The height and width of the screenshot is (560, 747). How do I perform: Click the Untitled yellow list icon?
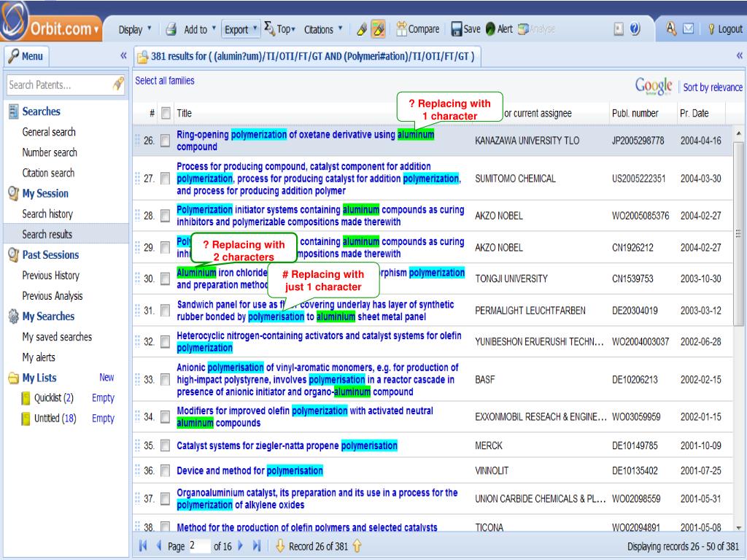click(26, 419)
